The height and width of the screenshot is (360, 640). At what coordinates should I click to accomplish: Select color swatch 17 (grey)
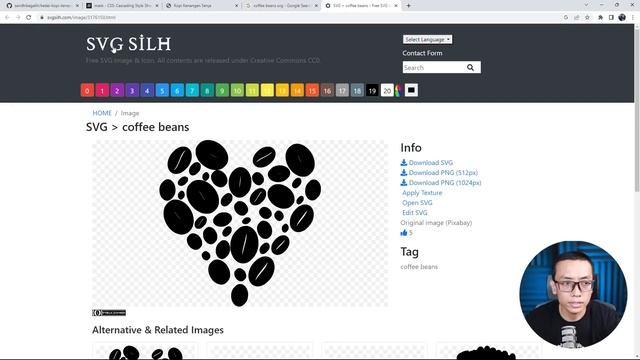pyautogui.click(x=342, y=90)
